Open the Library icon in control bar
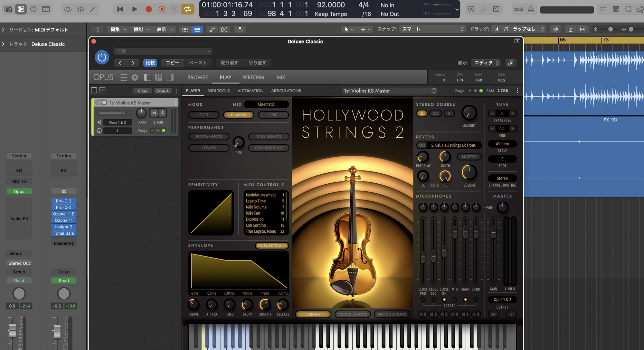644x350 pixels. (8, 9)
